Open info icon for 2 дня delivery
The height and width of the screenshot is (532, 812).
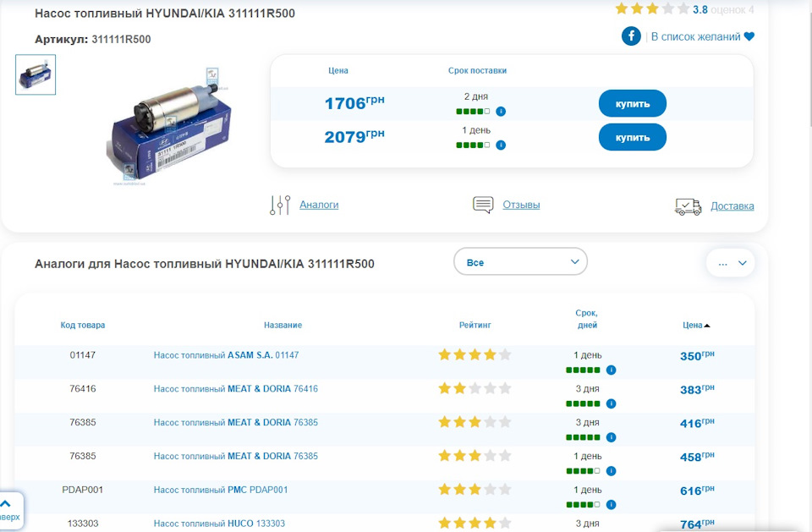pos(501,112)
